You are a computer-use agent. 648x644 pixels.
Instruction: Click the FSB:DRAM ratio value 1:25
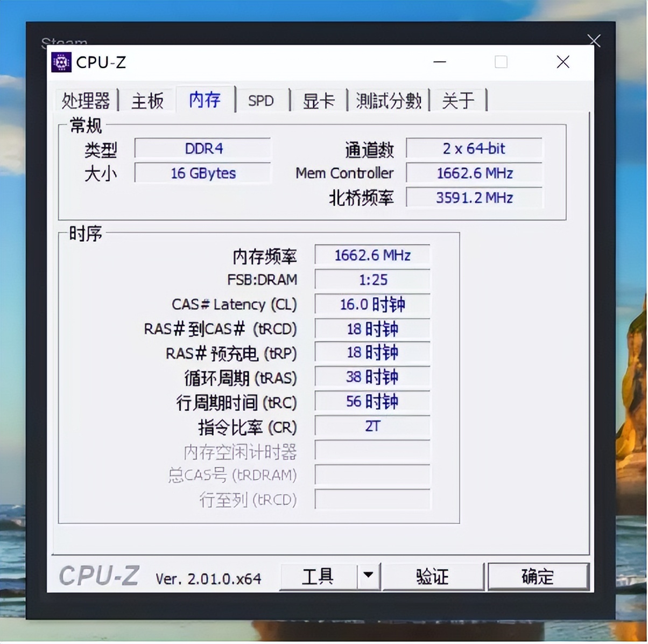coord(372,279)
